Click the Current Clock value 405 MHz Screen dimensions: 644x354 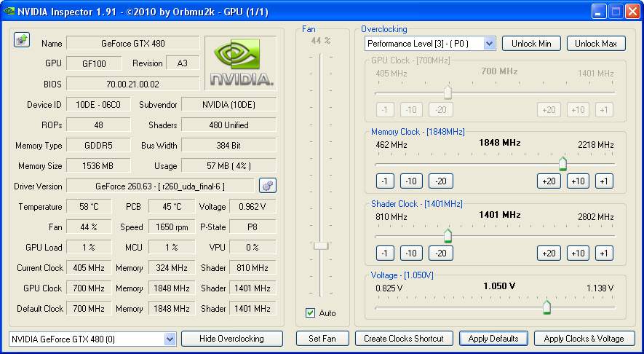pos(89,267)
